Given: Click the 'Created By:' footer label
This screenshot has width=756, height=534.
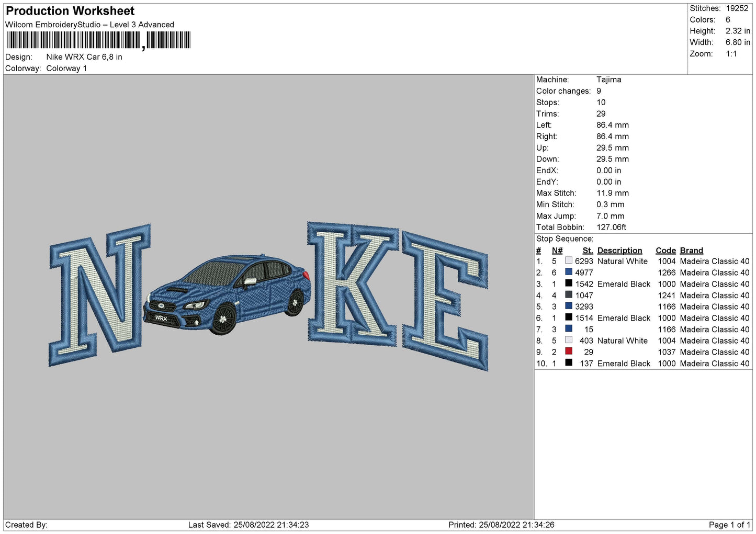Looking at the screenshot, I should 26,525.
